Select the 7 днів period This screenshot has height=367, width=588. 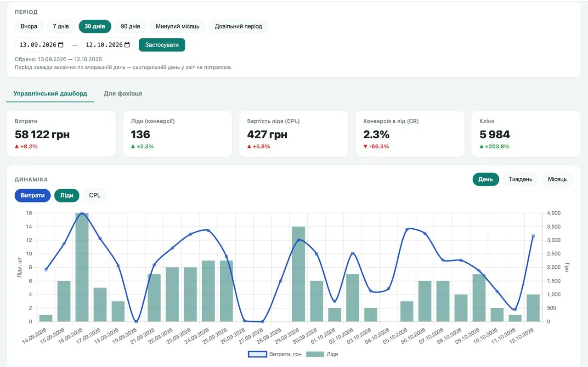pos(61,26)
